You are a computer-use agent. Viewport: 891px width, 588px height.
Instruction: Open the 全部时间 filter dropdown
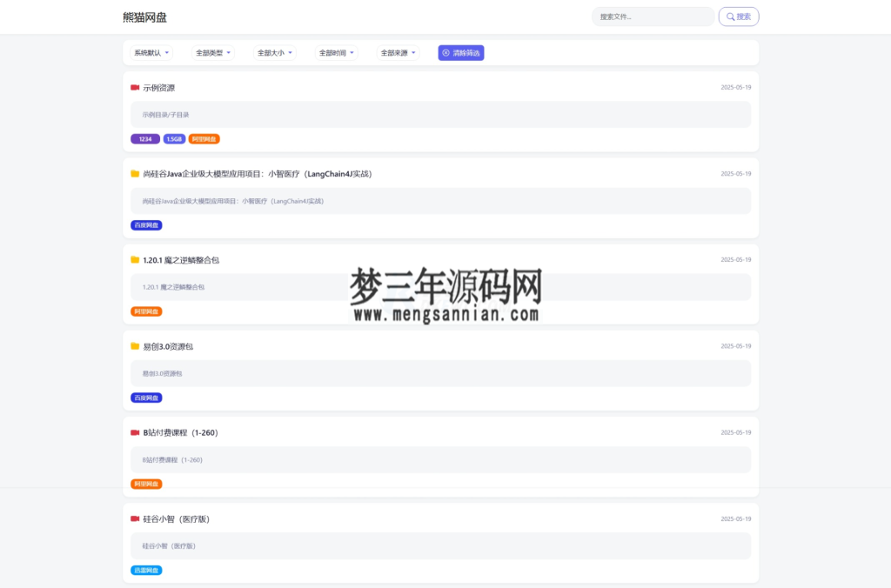coord(335,52)
